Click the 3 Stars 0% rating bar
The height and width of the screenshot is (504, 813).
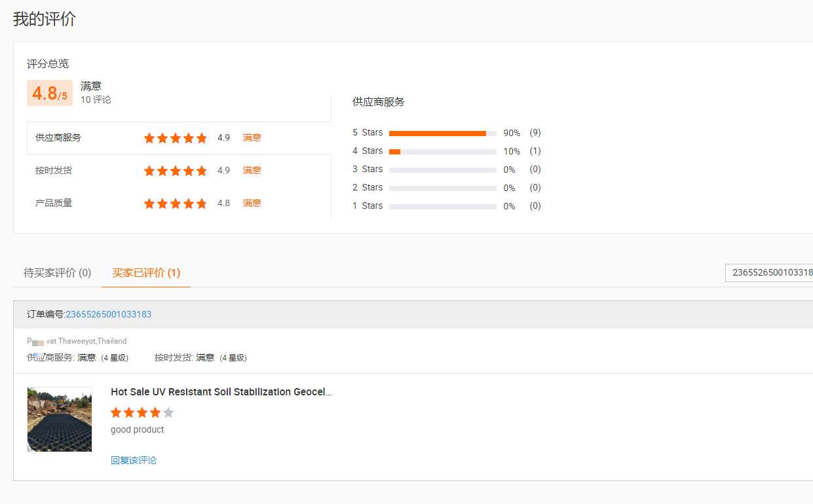pos(443,170)
